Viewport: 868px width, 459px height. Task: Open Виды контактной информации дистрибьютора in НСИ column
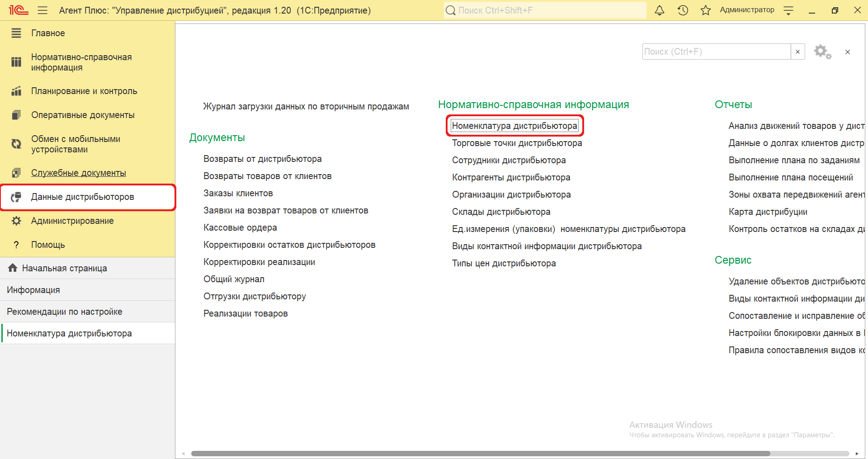pyautogui.click(x=547, y=246)
